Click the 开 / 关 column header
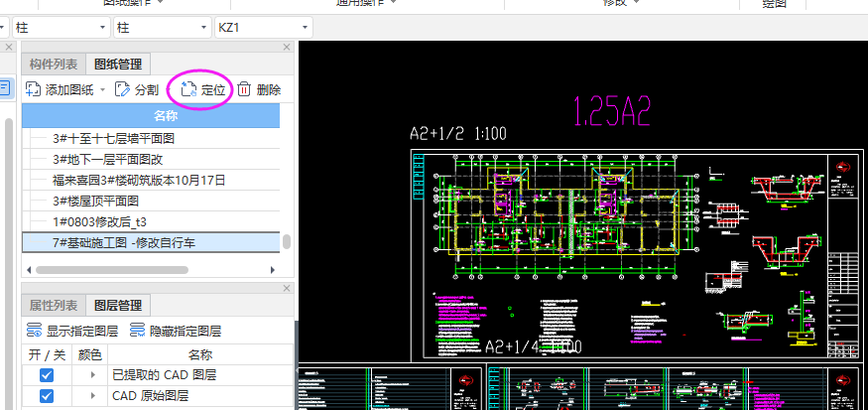The width and height of the screenshot is (868, 410). 47,354
